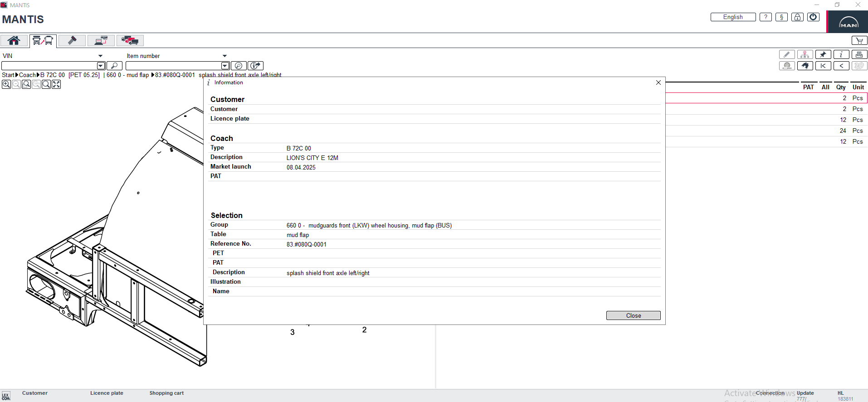Open the Item number field history dropdown
The height and width of the screenshot is (402, 868).
tap(225, 66)
